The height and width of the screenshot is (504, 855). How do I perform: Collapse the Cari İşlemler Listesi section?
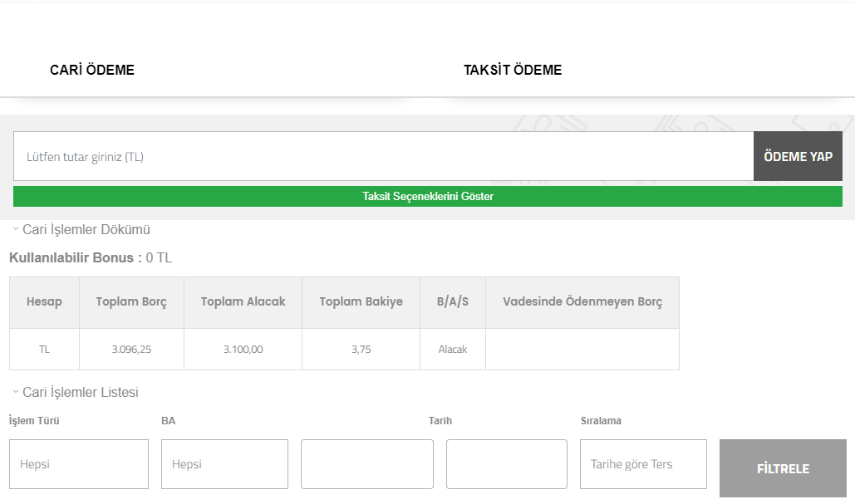point(75,393)
